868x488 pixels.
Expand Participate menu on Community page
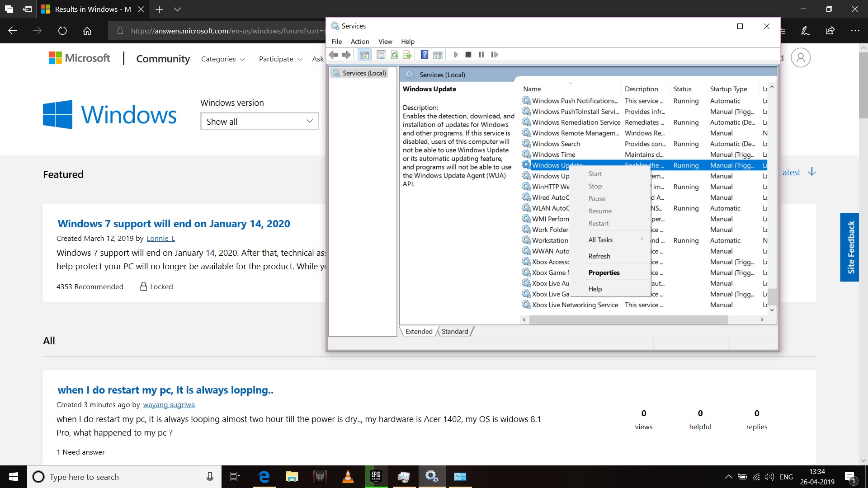point(280,59)
